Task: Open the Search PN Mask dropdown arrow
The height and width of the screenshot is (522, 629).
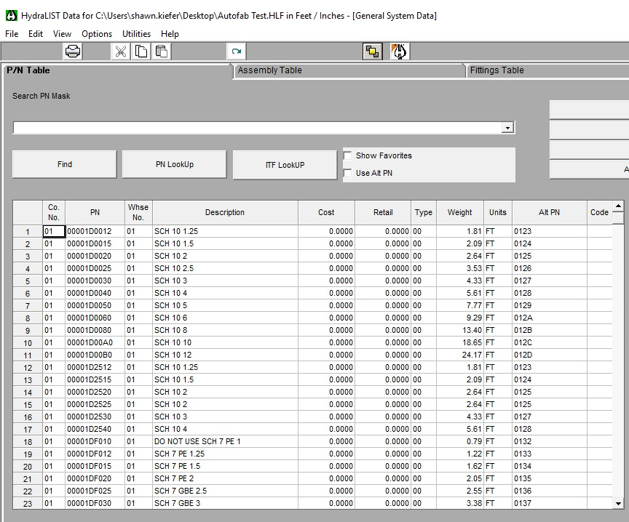Action: (507, 128)
